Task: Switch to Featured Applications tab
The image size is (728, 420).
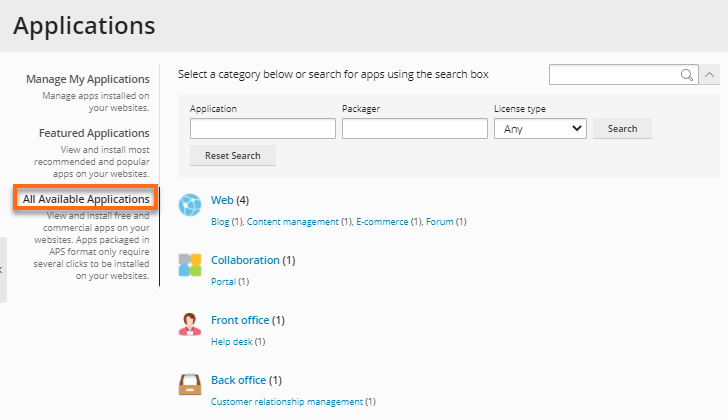Action: [x=94, y=133]
